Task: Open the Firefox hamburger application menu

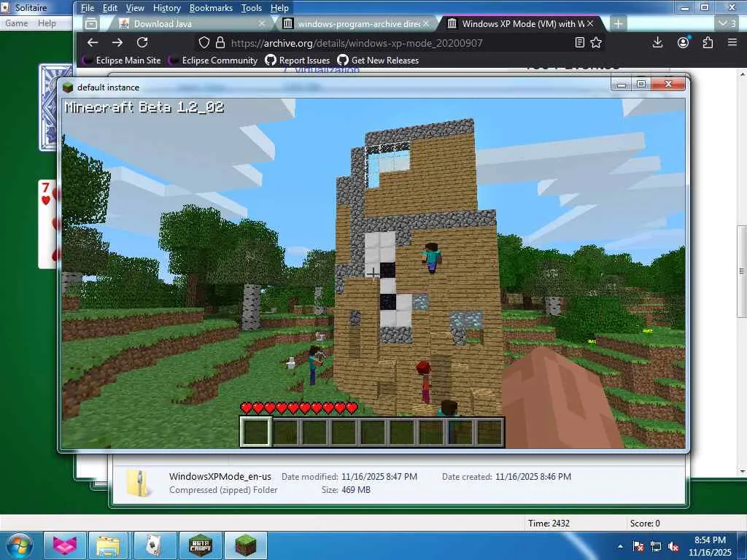Action: pyautogui.click(x=732, y=43)
